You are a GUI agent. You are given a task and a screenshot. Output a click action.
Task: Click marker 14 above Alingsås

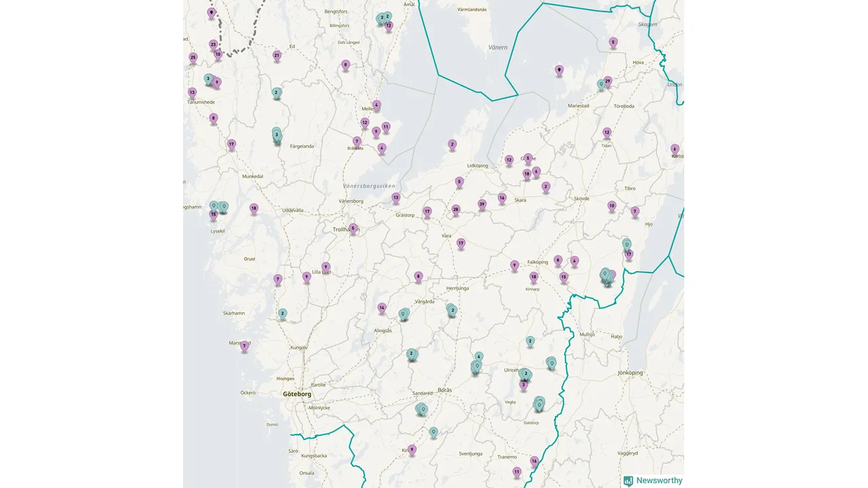(x=382, y=308)
